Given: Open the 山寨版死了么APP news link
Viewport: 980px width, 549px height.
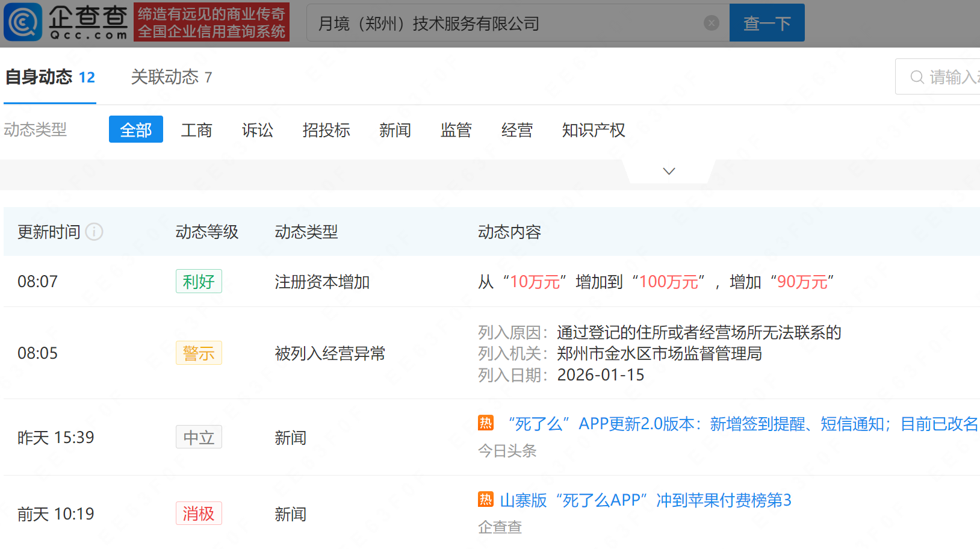Looking at the screenshot, I should tap(647, 500).
